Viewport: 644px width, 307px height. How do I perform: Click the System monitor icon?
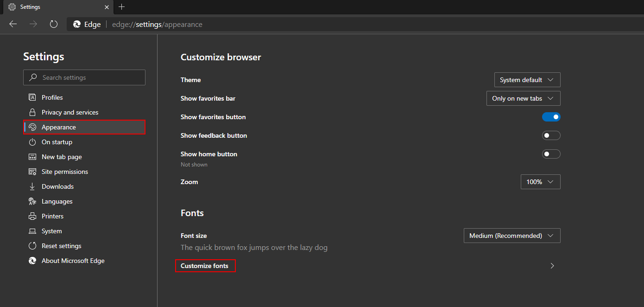coord(32,231)
